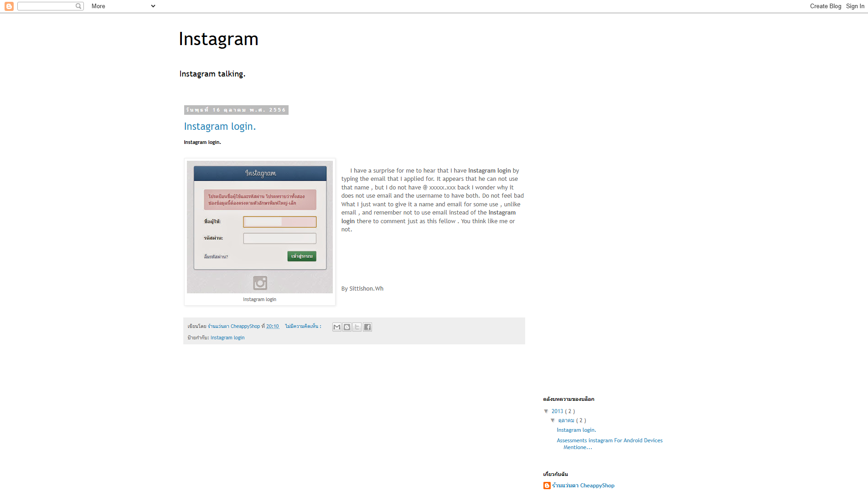Open the Create Blog link
The image size is (868, 491).
click(x=825, y=6)
